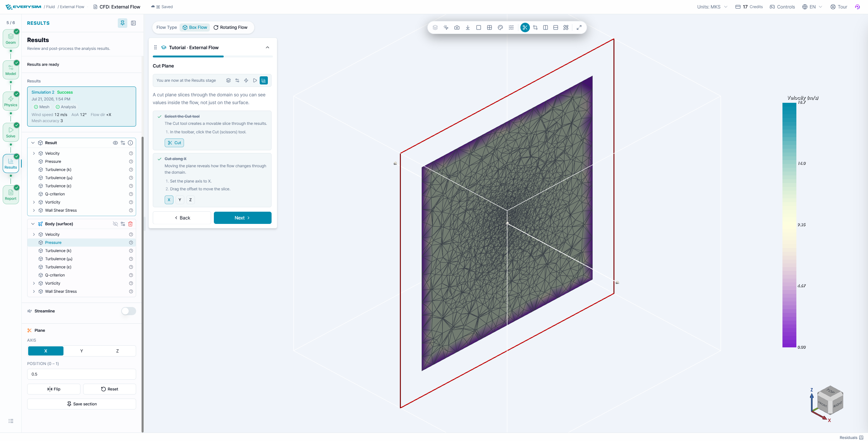Click the Position input field showing 0.5
Screen dimensions: 868x441
click(81, 374)
